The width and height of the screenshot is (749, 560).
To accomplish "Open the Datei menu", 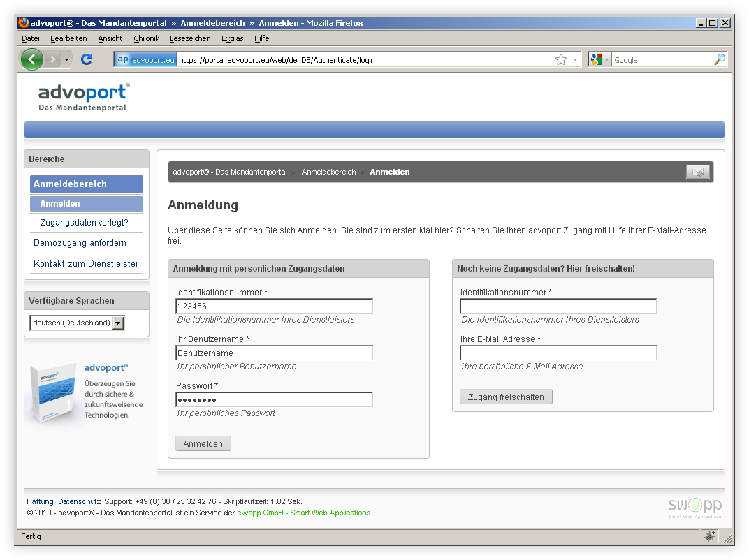I will pos(31,38).
